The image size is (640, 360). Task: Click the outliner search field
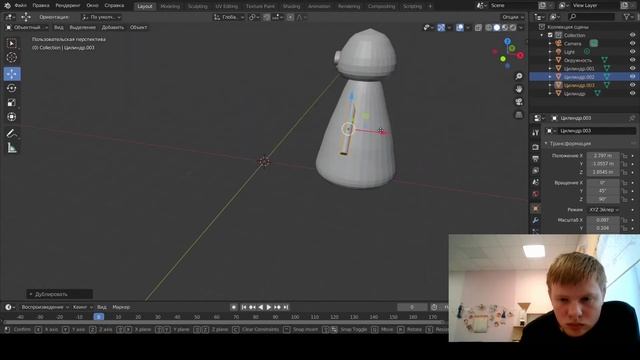click(591, 17)
